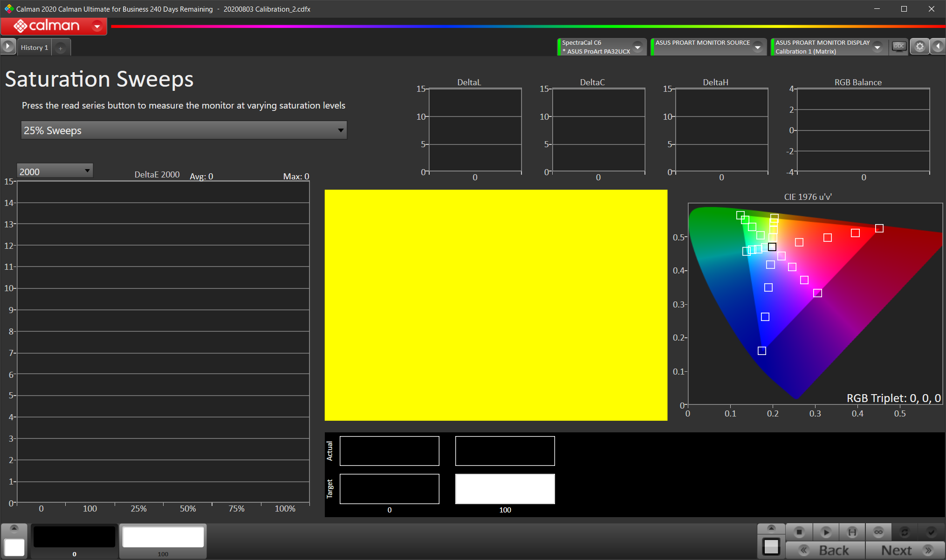The height and width of the screenshot is (560, 946).
Task: Click the DeltaE 2000 bar chart area
Action: pyautogui.click(x=163, y=342)
